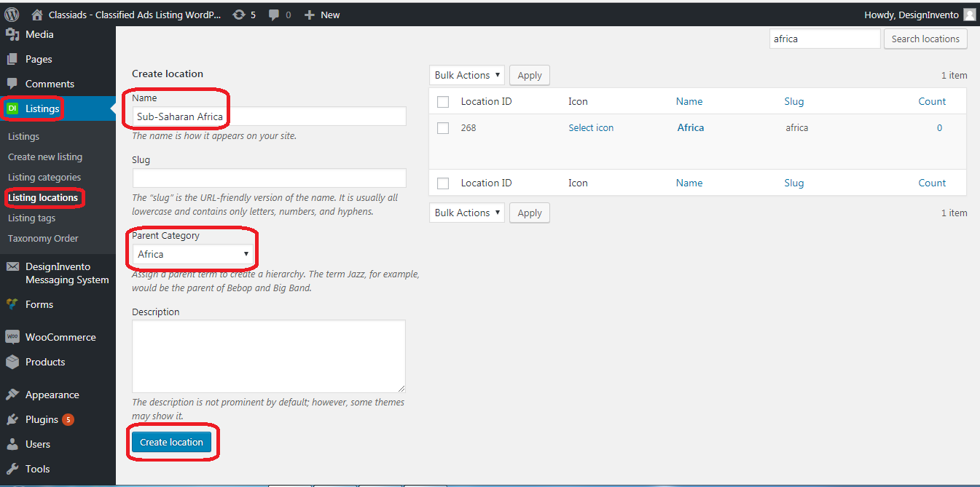Tick the select-all checkbox in table footer
The width and height of the screenshot is (980, 487).
click(443, 183)
